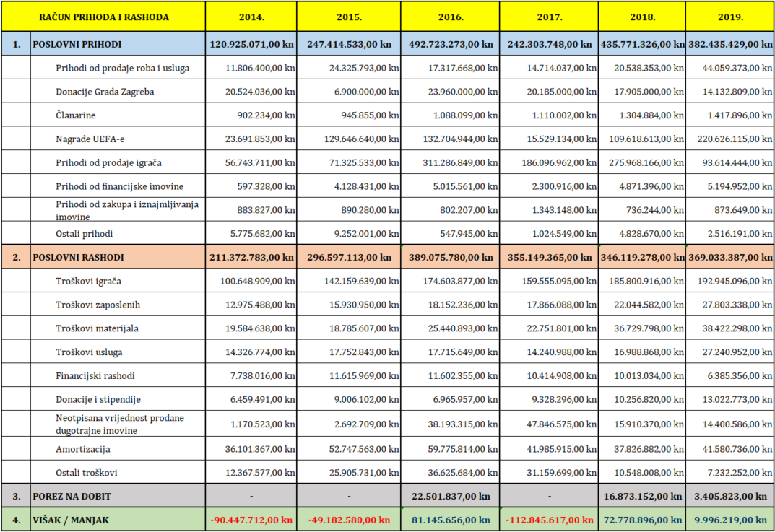Select POSLOVNI RASHODI value 369.033.387,00 kn

point(730,258)
